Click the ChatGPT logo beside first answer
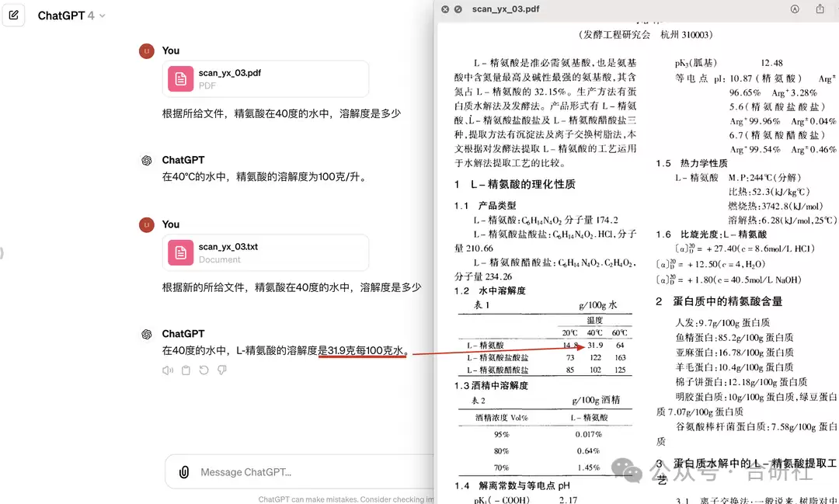The width and height of the screenshot is (839, 504). coord(147,160)
